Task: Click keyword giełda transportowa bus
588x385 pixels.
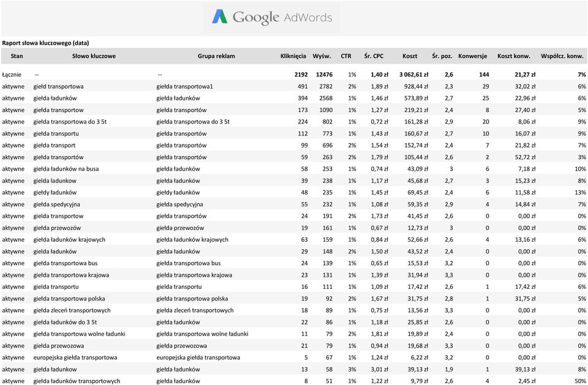Action: tap(66, 263)
